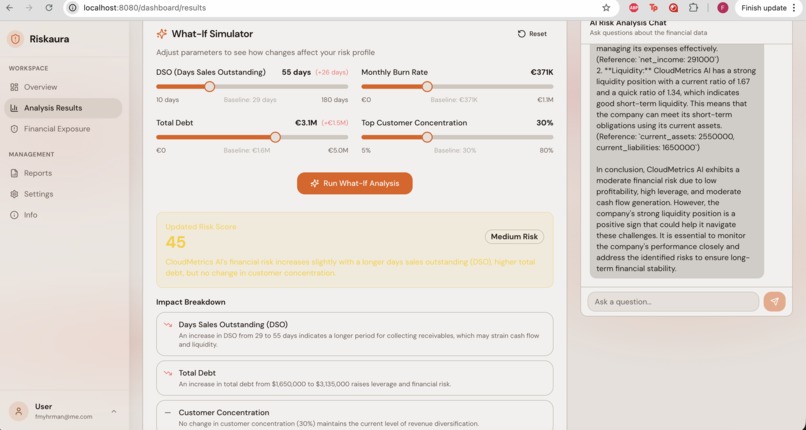This screenshot has width=806, height=430.
Task: Click the Impact Breakdown heading
Action: point(191,302)
